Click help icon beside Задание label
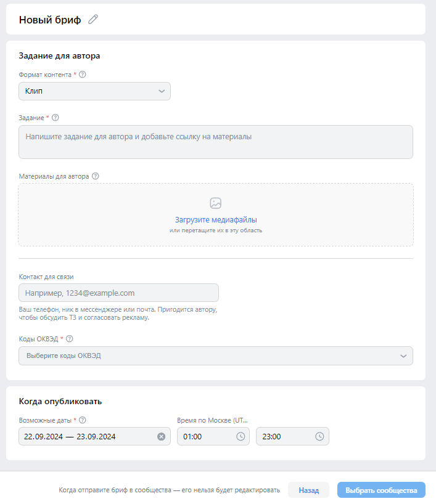This screenshot has width=436, height=504. (x=56, y=118)
